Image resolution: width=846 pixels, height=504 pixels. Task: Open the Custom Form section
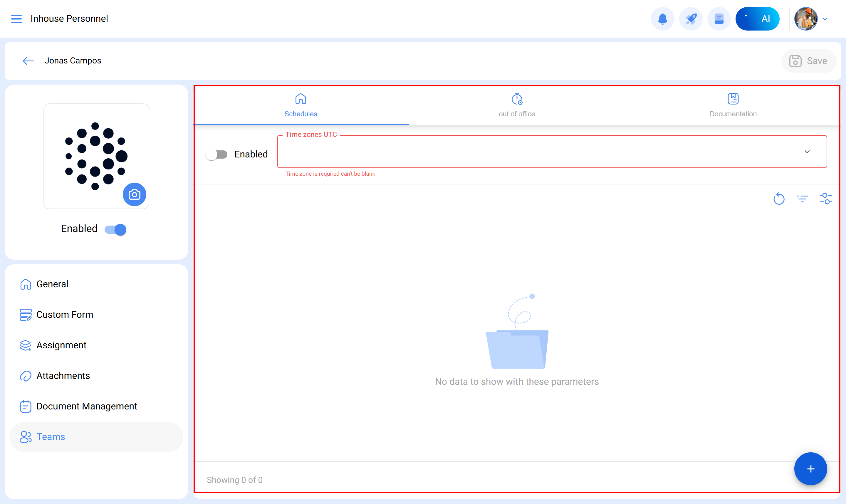(65, 315)
